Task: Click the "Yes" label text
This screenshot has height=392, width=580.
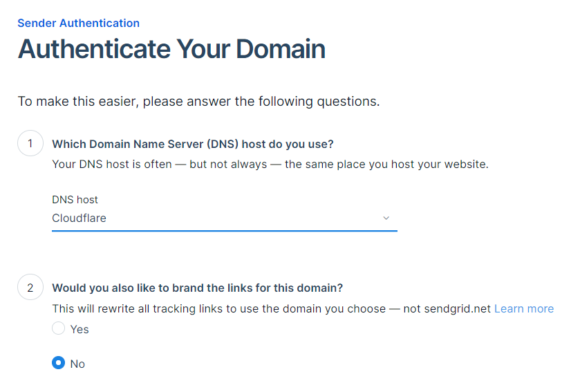Action: pyautogui.click(x=79, y=329)
